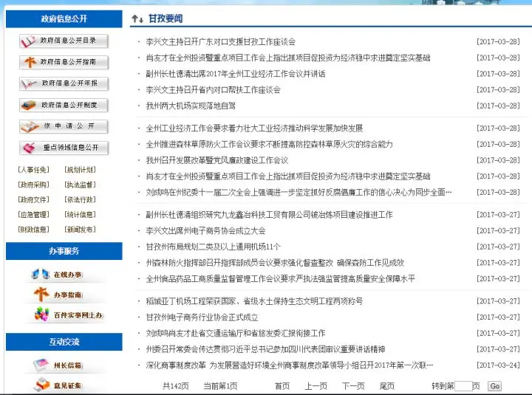Open the 依法行政 category link
Screen dimensions: 532x395
click(x=80, y=199)
